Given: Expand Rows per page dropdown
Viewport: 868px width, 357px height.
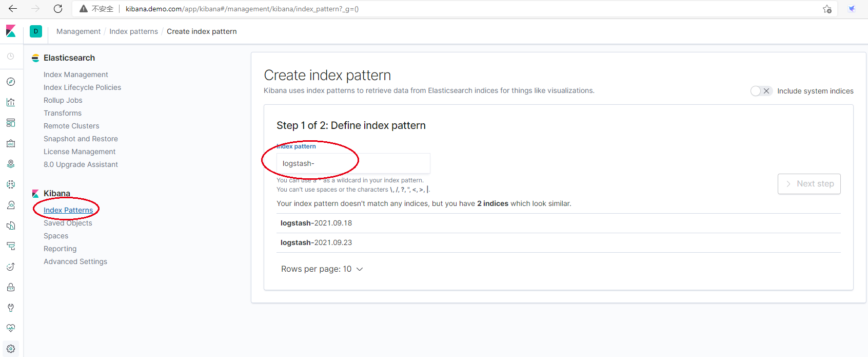Looking at the screenshot, I should coord(322,269).
